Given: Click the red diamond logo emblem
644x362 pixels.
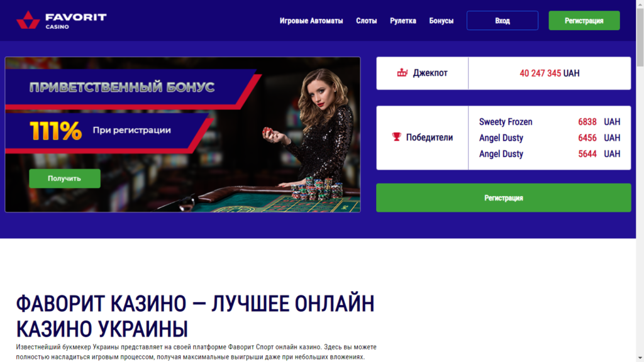Looking at the screenshot, I should click(x=28, y=20).
